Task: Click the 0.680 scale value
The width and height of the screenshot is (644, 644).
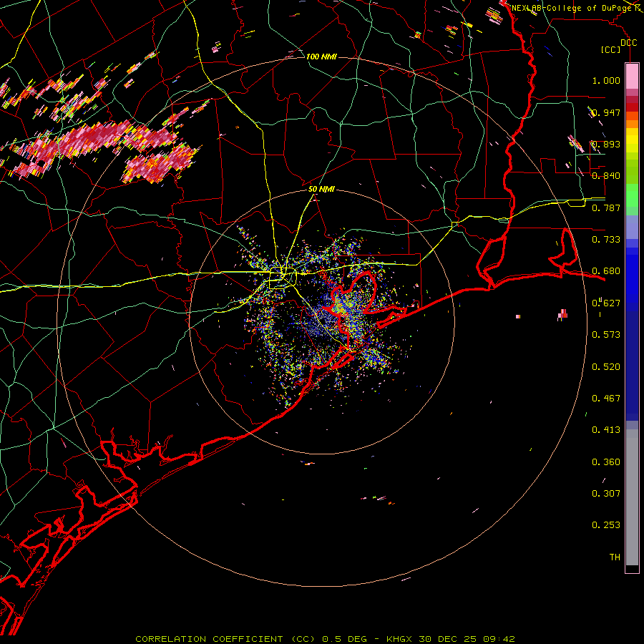Action: point(606,271)
